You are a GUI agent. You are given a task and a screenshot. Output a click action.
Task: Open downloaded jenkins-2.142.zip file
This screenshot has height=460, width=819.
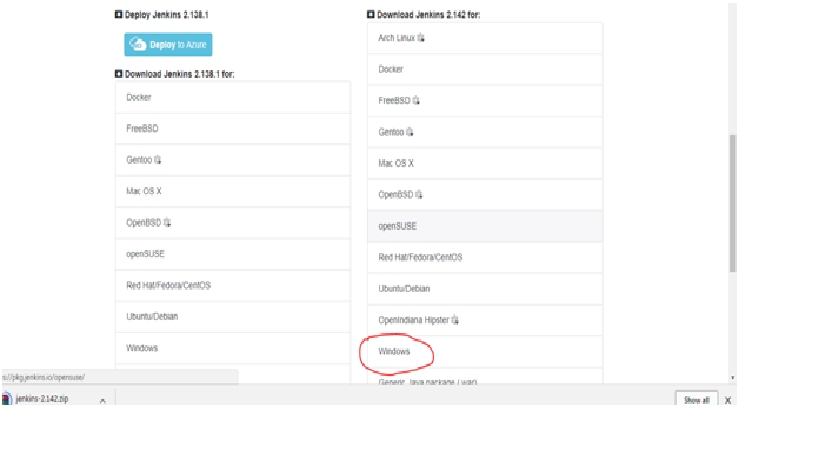click(x=42, y=399)
